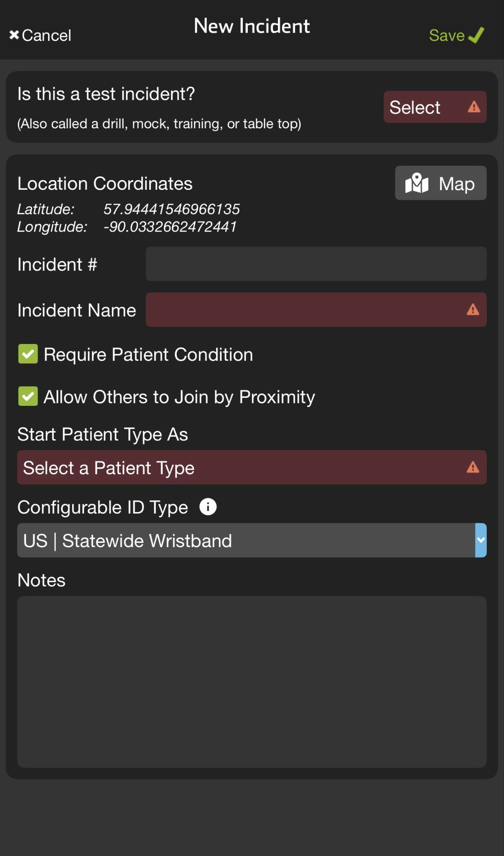Focus the Incident Name input field

316,310
